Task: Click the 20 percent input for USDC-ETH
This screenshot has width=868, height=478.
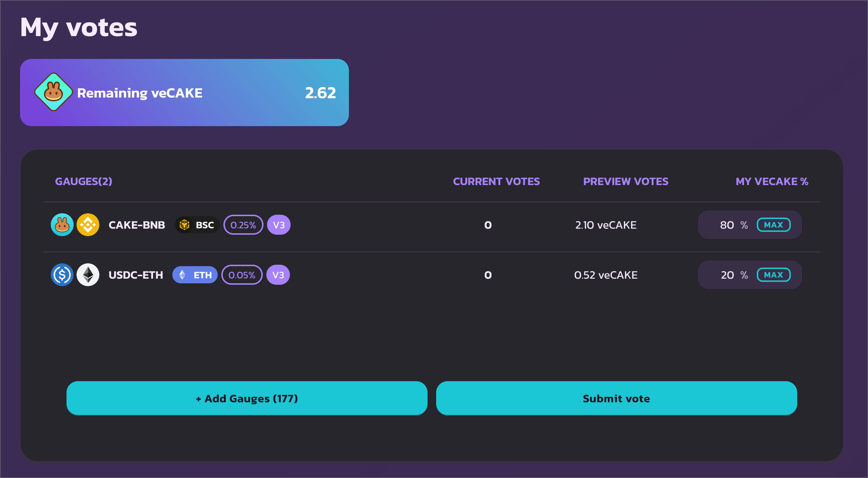Action: point(727,275)
